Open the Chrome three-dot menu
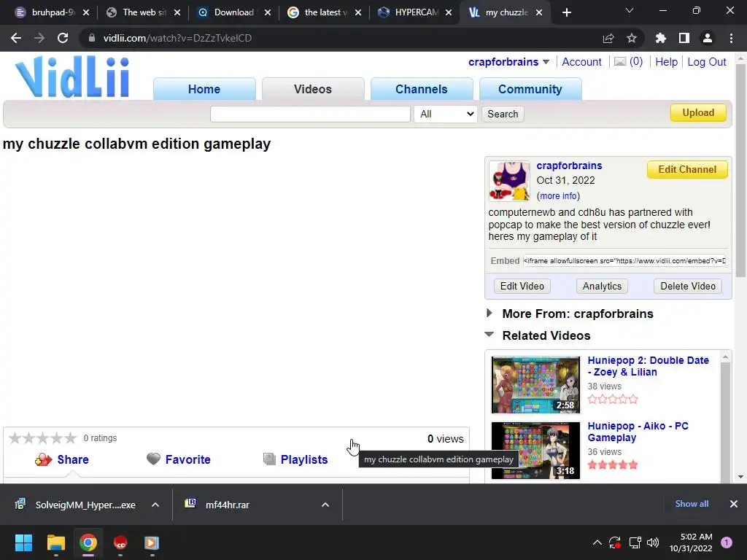The width and height of the screenshot is (747, 560). pos(731,38)
